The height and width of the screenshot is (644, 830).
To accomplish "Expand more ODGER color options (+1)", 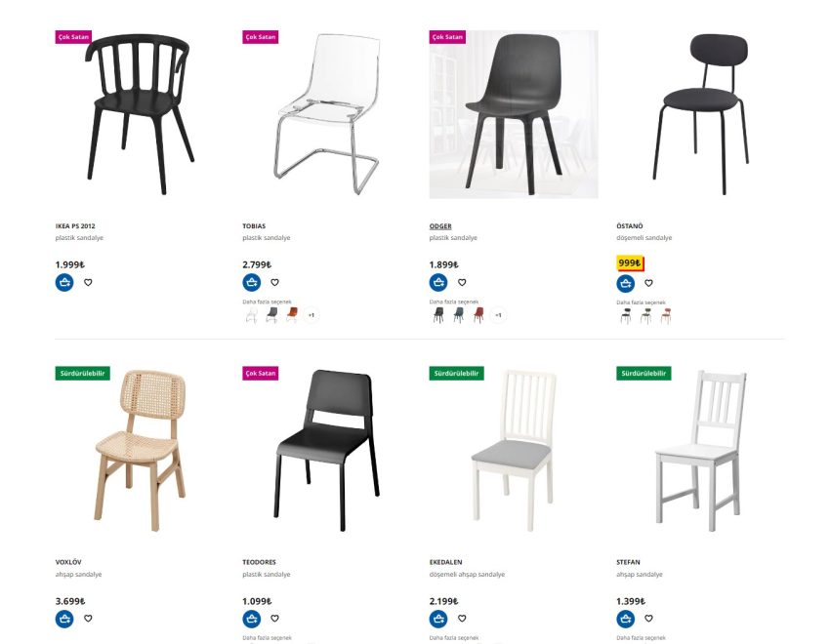I will coord(498,315).
